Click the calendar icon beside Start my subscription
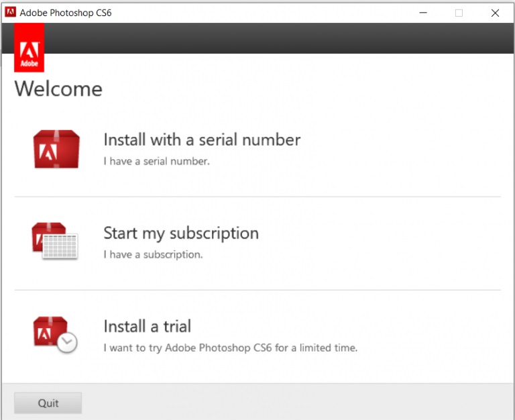515x420 pixels. point(60,246)
